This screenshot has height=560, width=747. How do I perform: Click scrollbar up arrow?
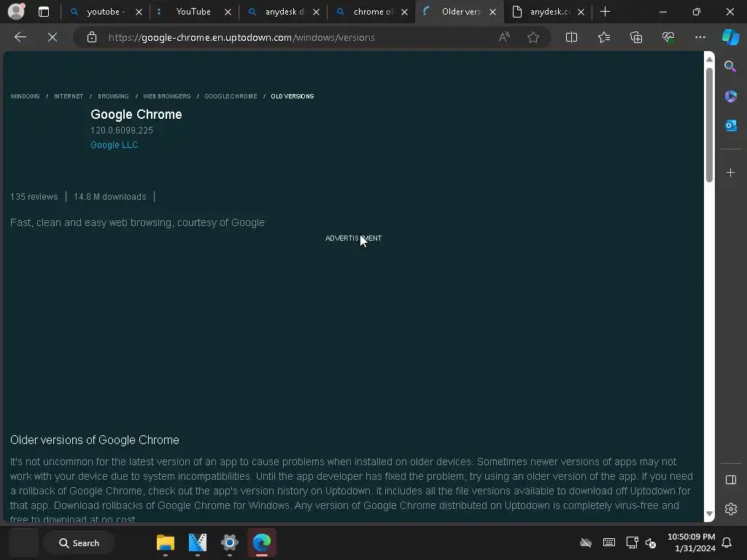(x=709, y=59)
